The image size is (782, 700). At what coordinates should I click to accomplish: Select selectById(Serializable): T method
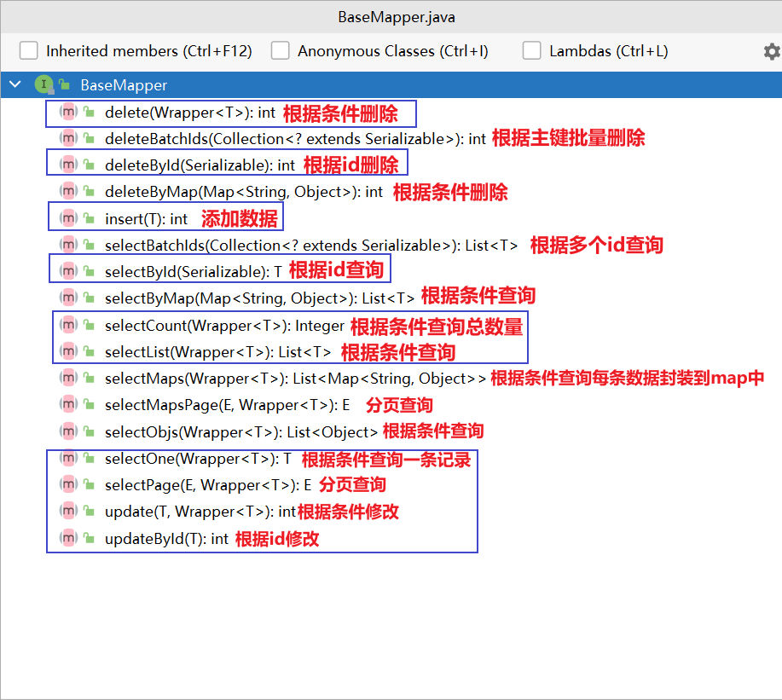pyautogui.click(x=194, y=272)
